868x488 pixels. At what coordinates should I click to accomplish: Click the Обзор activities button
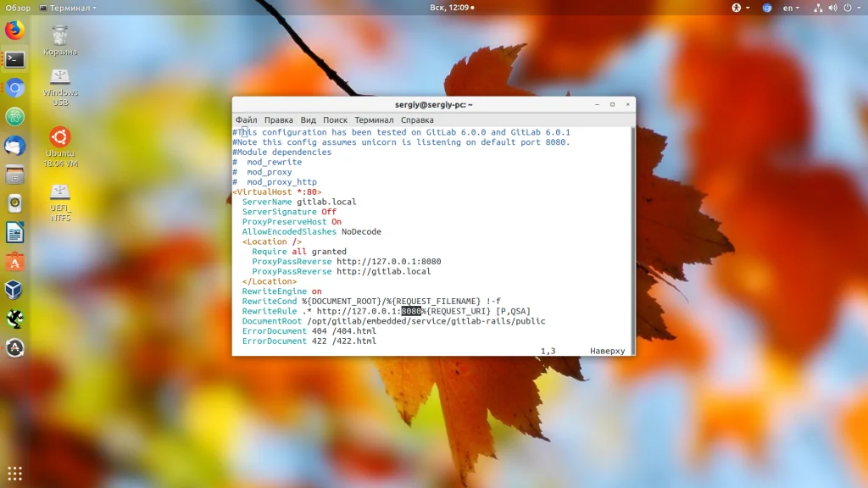click(18, 8)
